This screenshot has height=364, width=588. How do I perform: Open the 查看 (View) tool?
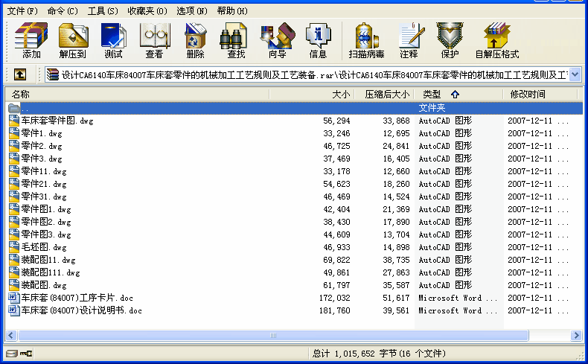155,40
